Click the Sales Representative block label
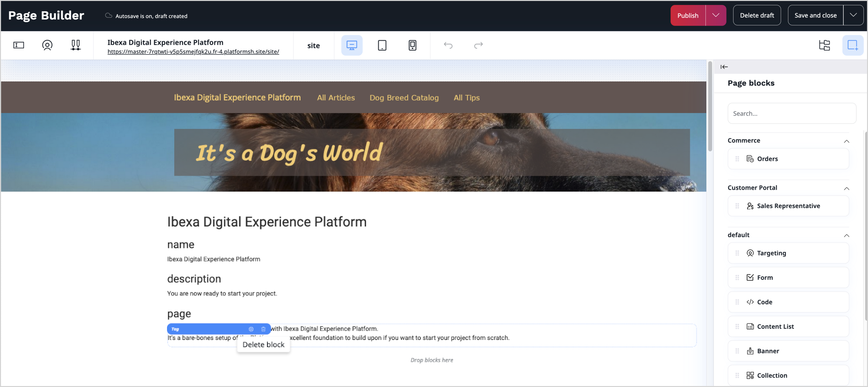868x387 pixels. pos(788,206)
